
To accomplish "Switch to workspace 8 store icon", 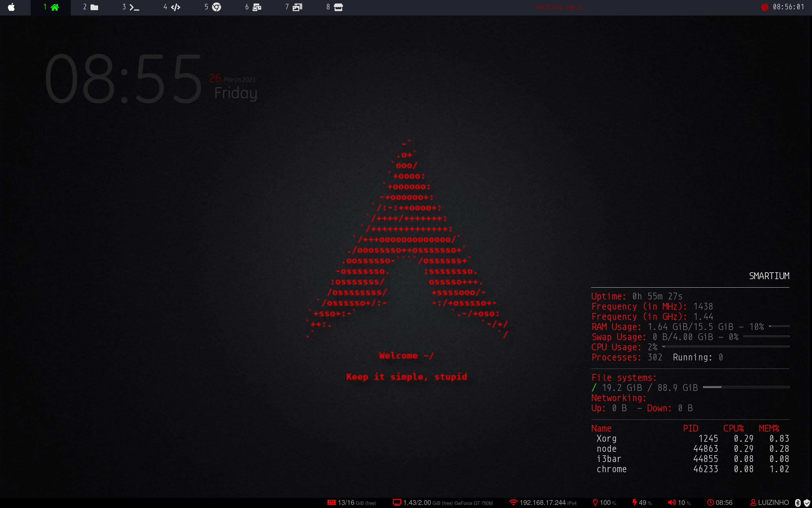I will coord(338,7).
